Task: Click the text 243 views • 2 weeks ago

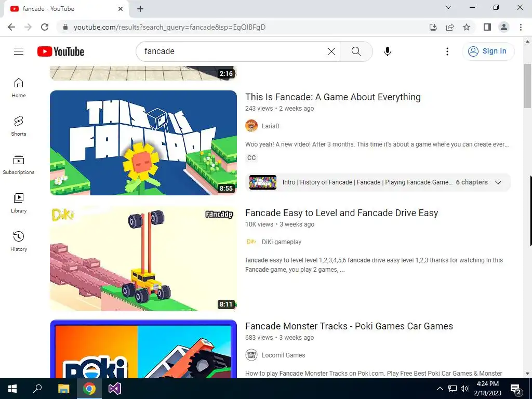Action: [280, 109]
